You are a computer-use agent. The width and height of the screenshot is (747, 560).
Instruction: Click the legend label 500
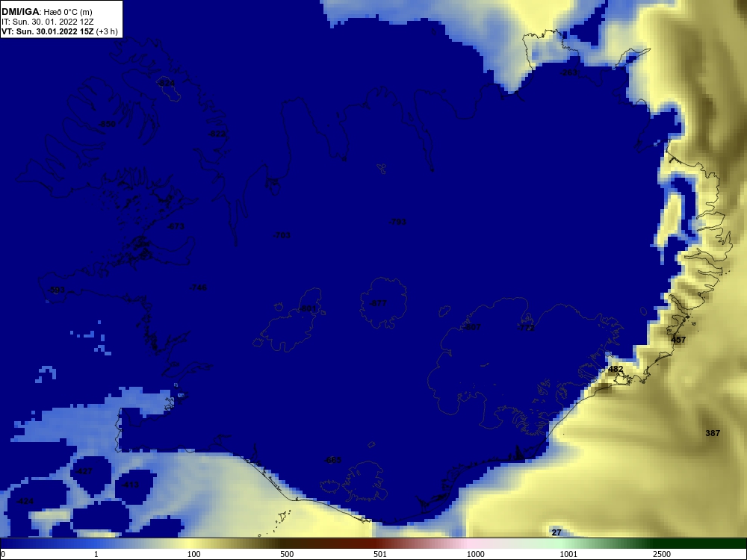pyautogui.click(x=287, y=554)
